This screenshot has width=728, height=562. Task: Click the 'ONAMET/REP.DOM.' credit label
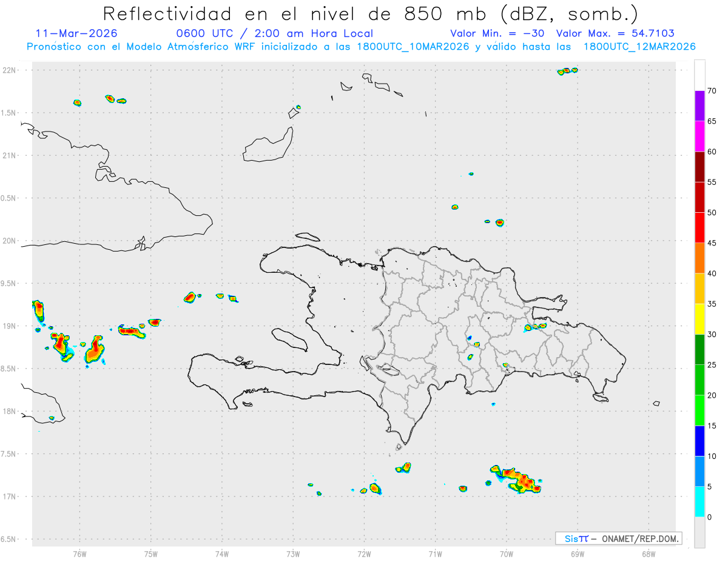639,538
